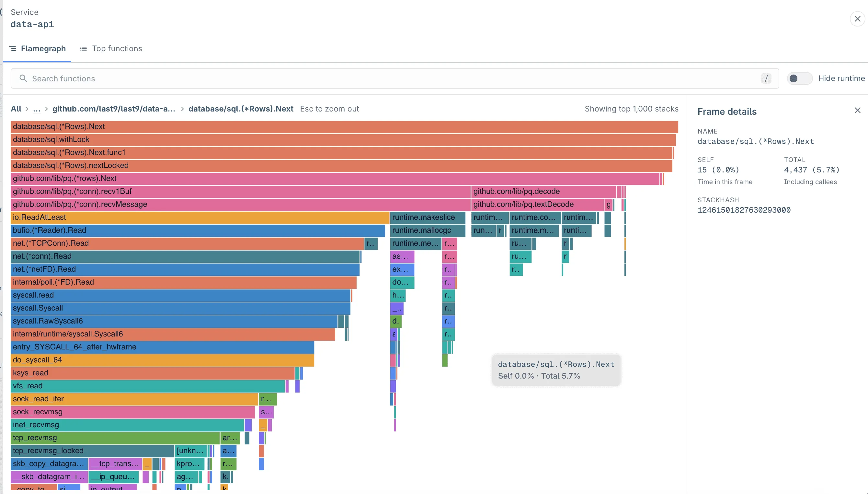Select the net.(*netFD).Read frame
The image size is (868, 494).
pyautogui.click(x=185, y=269)
